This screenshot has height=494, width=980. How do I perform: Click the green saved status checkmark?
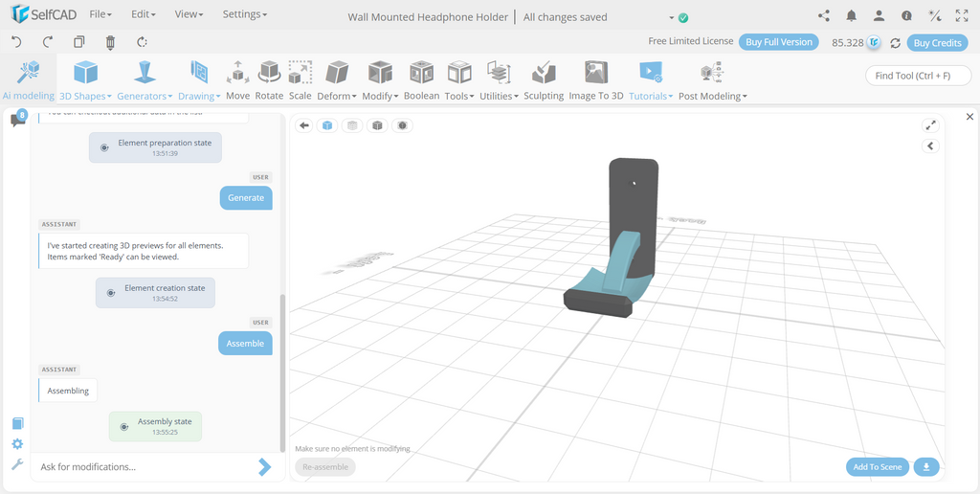(683, 17)
